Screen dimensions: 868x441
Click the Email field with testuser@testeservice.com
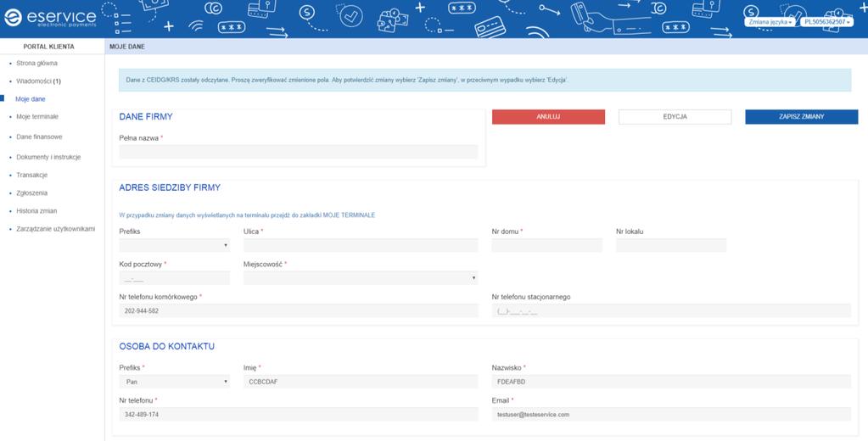671,414
